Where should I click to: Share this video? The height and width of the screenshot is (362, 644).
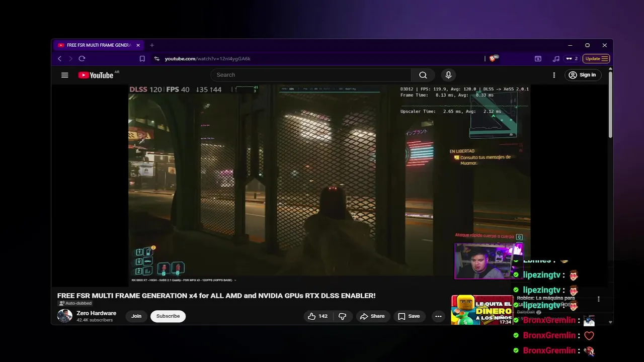373,316
